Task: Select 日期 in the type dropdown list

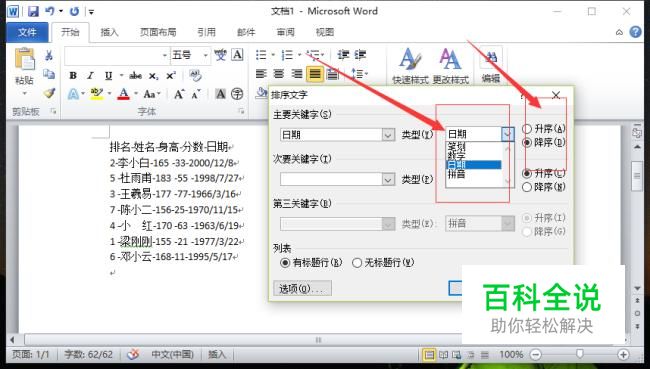Action: pyautogui.click(x=473, y=165)
